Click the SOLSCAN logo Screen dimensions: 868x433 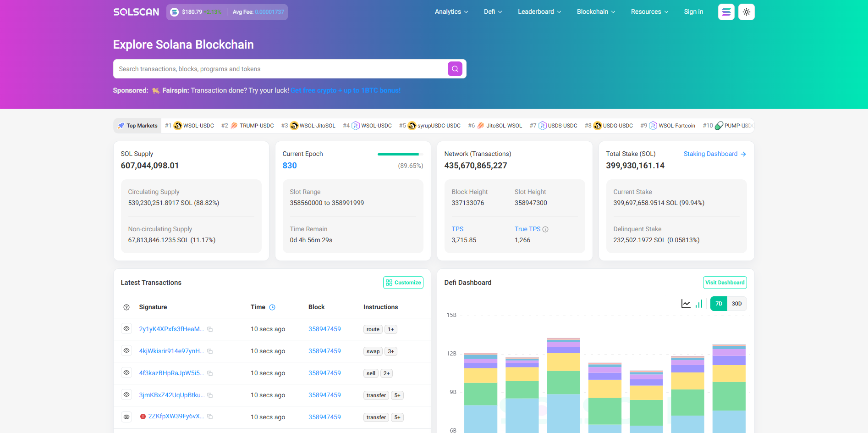point(136,11)
